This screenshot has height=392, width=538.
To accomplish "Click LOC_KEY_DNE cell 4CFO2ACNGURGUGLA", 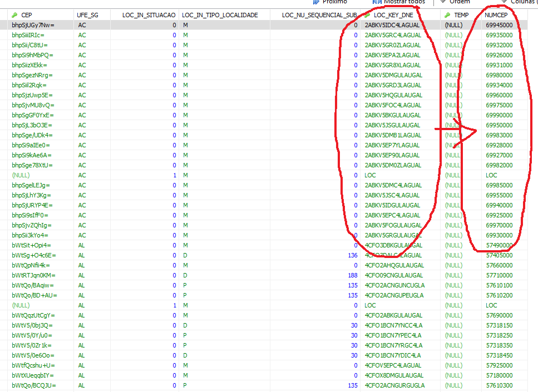I will pos(394,385).
